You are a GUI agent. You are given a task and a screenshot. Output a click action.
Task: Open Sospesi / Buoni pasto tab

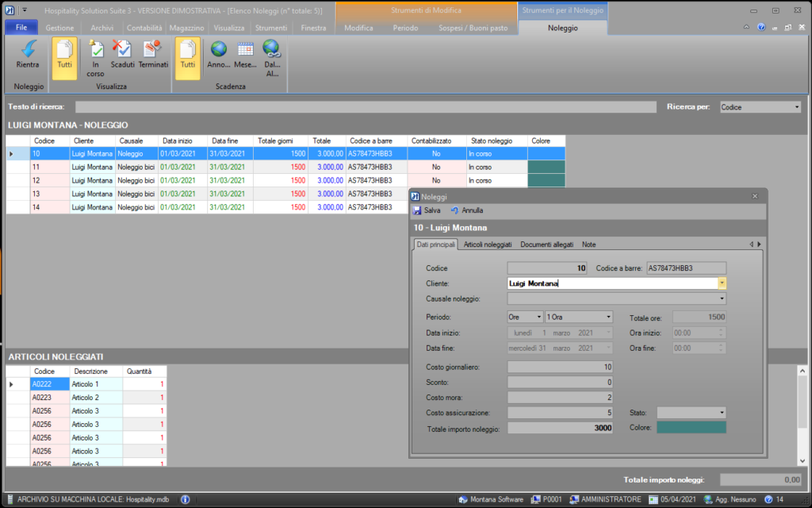point(473,28)
